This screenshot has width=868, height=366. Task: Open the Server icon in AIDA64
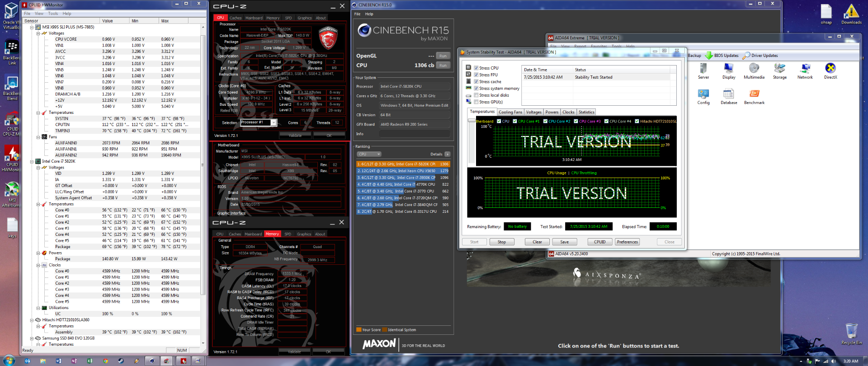click(703, 71)
